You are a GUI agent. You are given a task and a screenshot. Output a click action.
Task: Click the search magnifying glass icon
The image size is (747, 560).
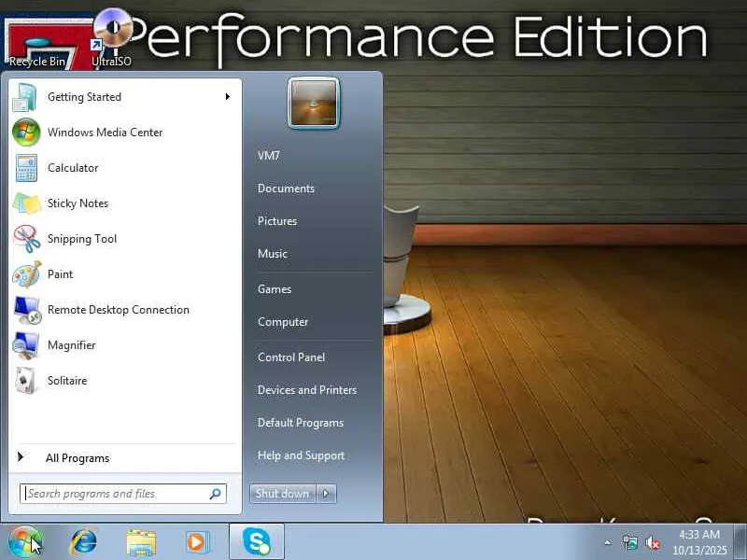pos(216,494)
